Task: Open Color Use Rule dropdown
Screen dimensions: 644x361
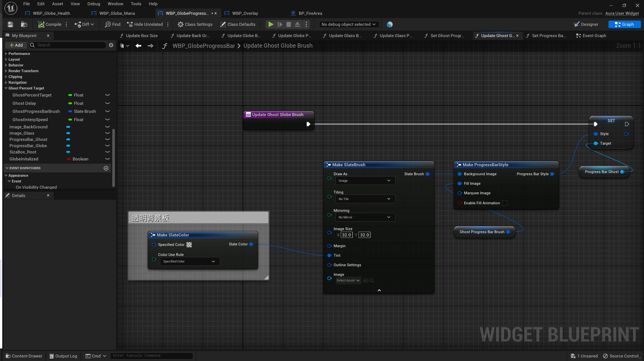Action: (x=190, y=261)
